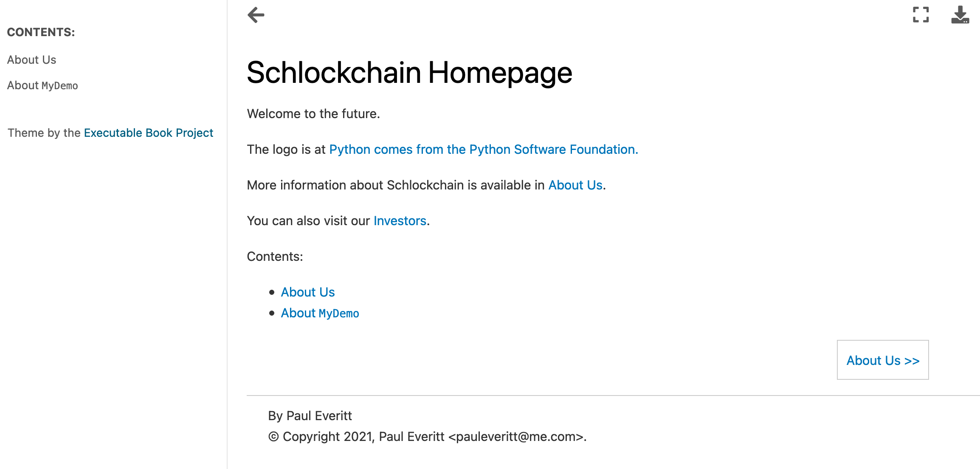
Task: Open About Us in the bulleted contents list
Action: point(308,292)
